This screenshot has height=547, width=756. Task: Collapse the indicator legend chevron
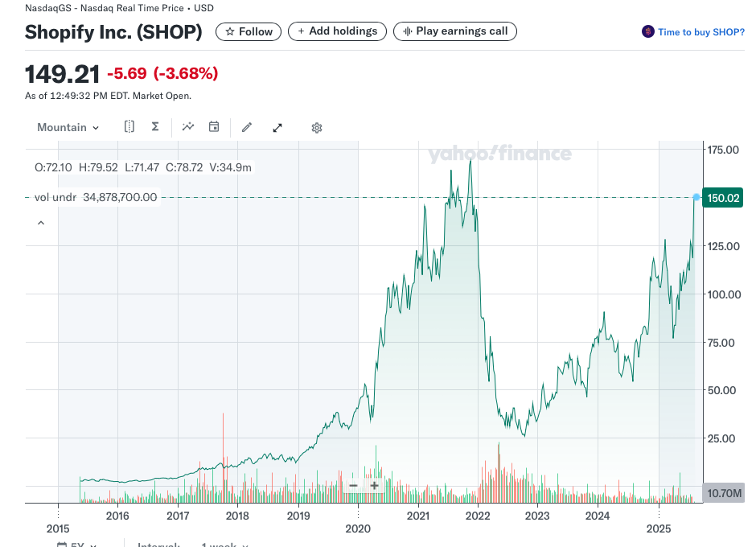pos(40,223)
